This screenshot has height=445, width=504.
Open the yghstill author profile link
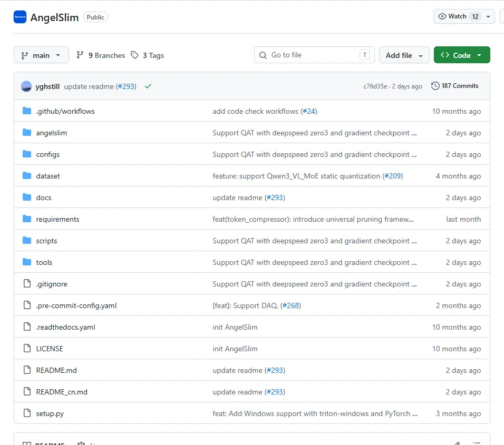tap(47, 86)
